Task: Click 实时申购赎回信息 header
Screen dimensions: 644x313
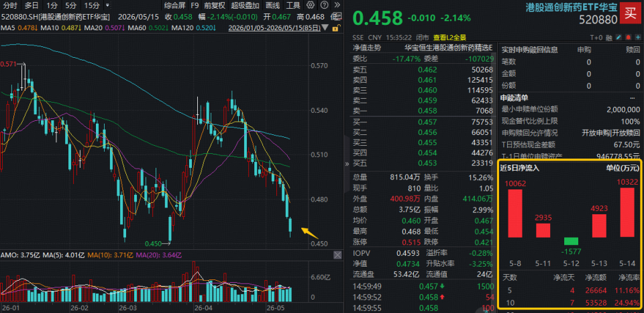Action: point(529,50)
